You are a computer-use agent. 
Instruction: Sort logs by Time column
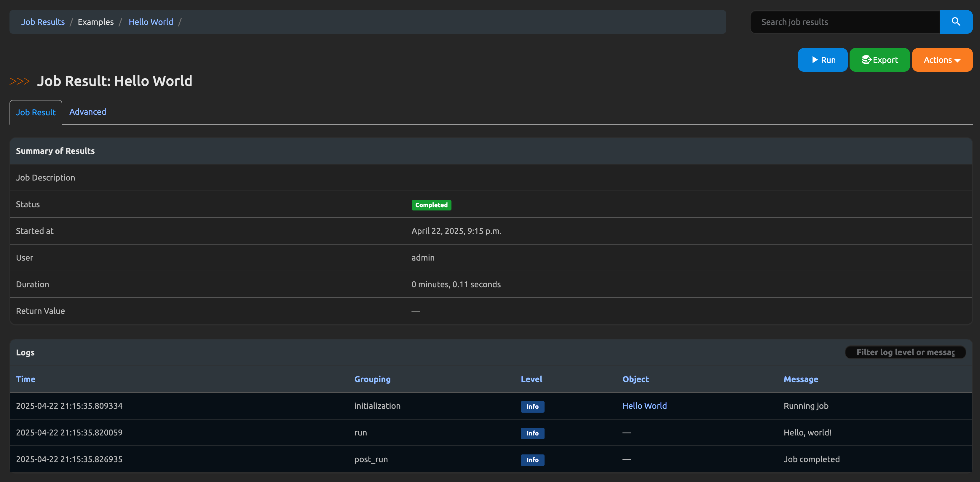[x=25, y=379]
